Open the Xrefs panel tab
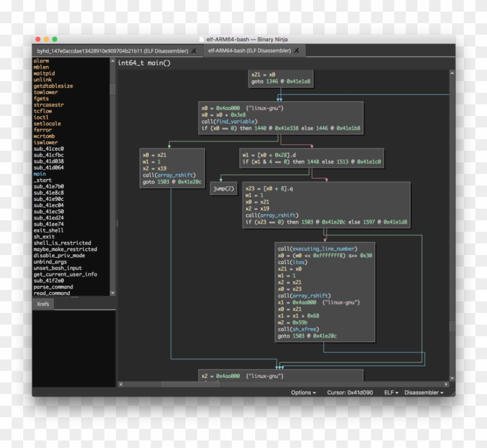 pyautogui.click(x=43, y=304)
